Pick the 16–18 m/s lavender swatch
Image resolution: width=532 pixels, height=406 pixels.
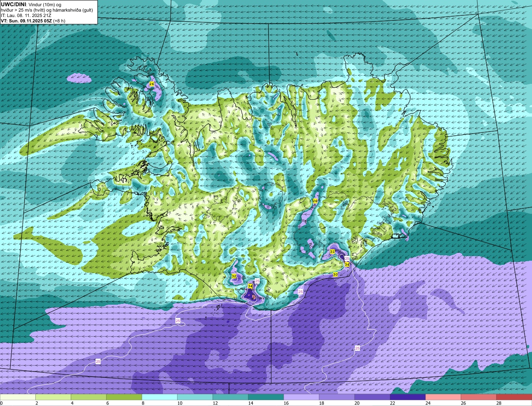pos(301,397)
